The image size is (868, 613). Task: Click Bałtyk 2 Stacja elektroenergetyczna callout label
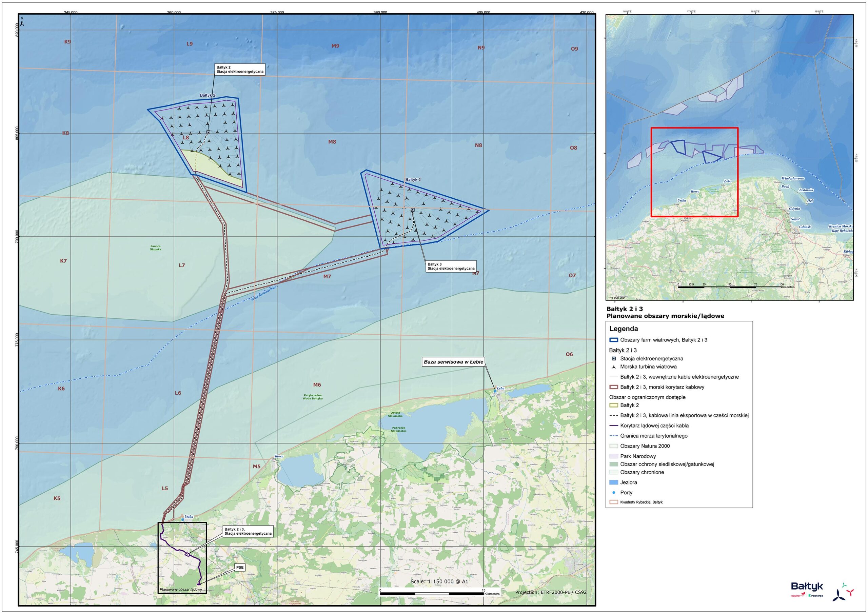pos(240,70)
